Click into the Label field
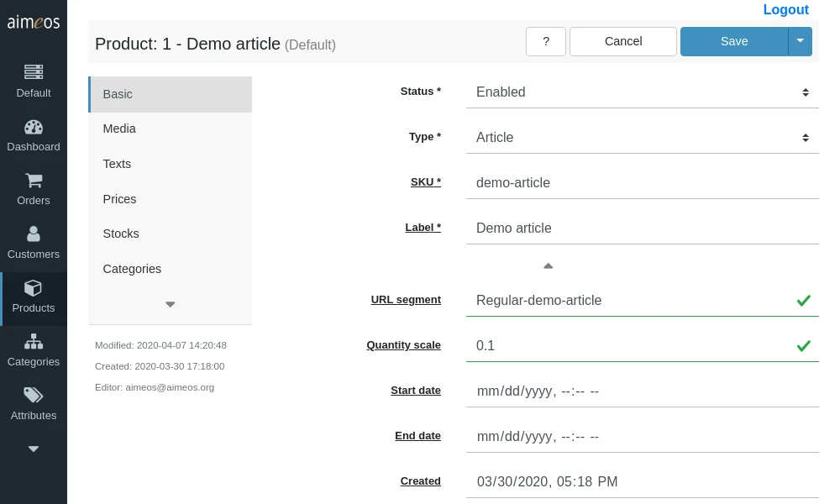The height and width of the screenshot is (504, 840). 643,228
